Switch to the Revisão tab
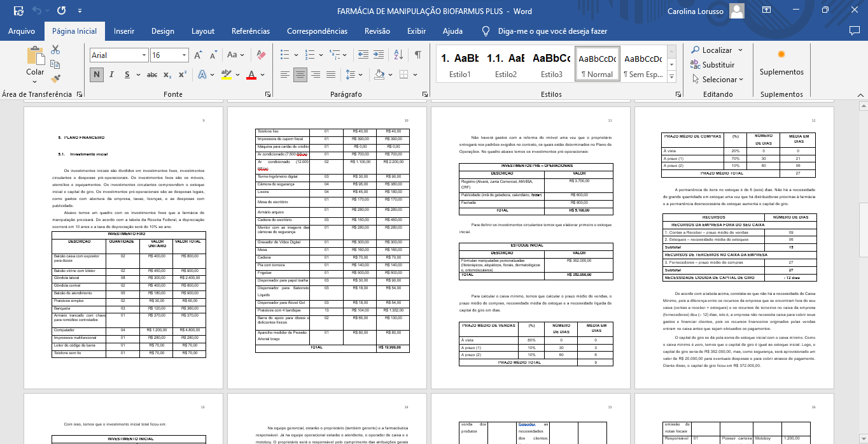 tap(377, 31)
